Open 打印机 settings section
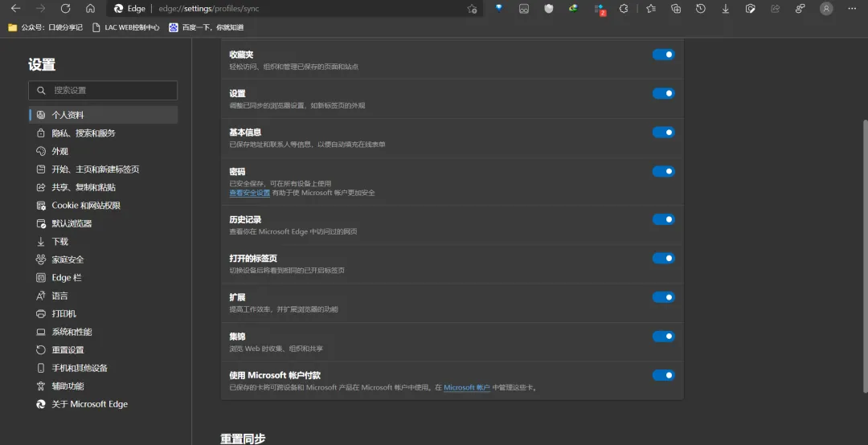868x445 pixels. [103, 314]
